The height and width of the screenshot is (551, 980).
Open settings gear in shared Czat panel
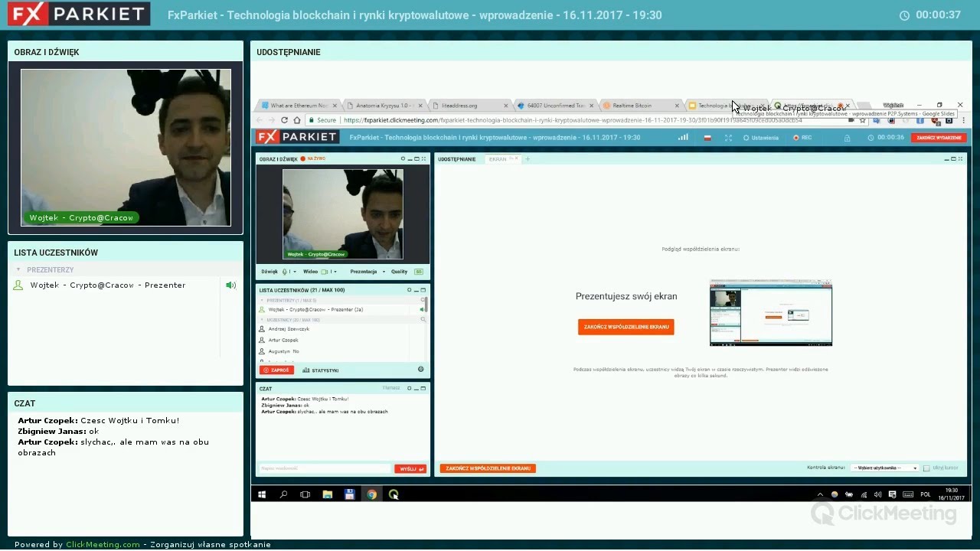pyautogui.click(x=410, y=388)
